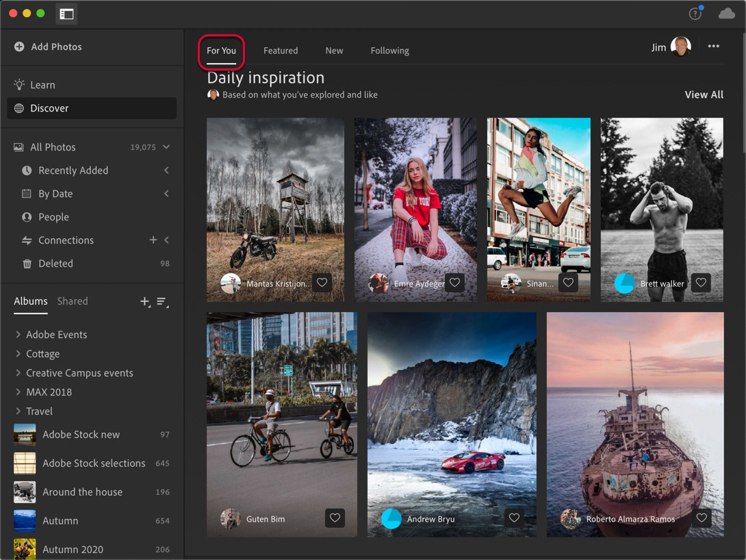This screenshot has height=560, width=746.
Task: Click the All Photos image icon
Action: (x=18, y=147)
